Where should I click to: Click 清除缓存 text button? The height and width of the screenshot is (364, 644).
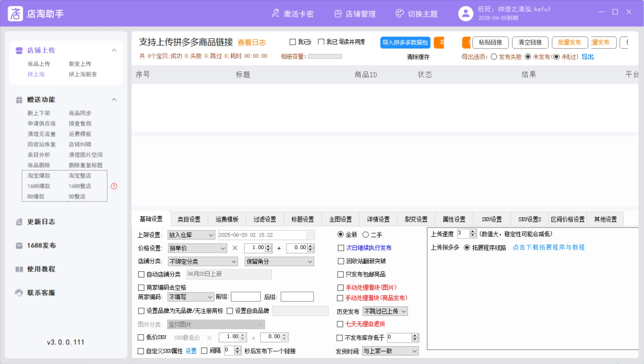(x=418, y=57)
